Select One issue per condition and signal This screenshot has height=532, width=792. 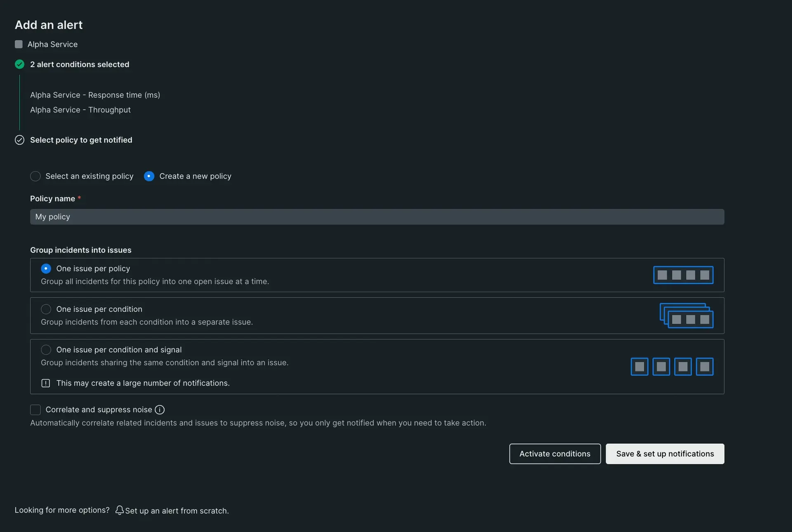click(x=46, y=350)
